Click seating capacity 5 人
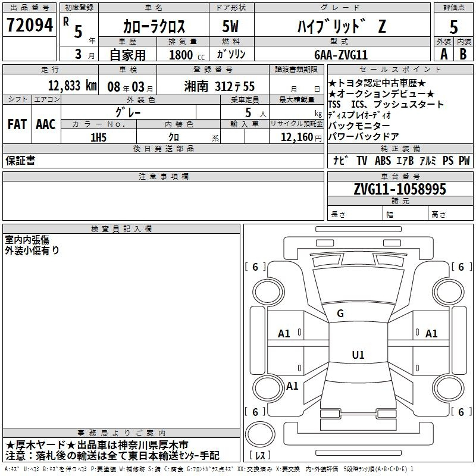This screenshot has width=476, height=476. click(x=256, y=112)
